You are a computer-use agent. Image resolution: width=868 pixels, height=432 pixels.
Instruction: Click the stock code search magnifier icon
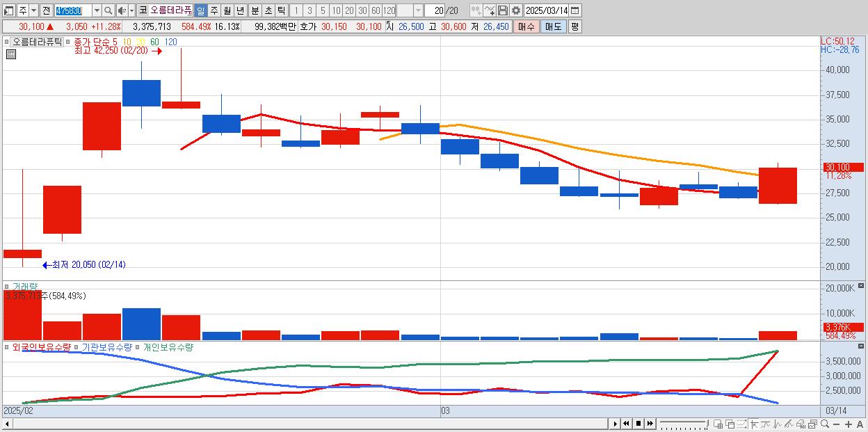pos(108,10)
